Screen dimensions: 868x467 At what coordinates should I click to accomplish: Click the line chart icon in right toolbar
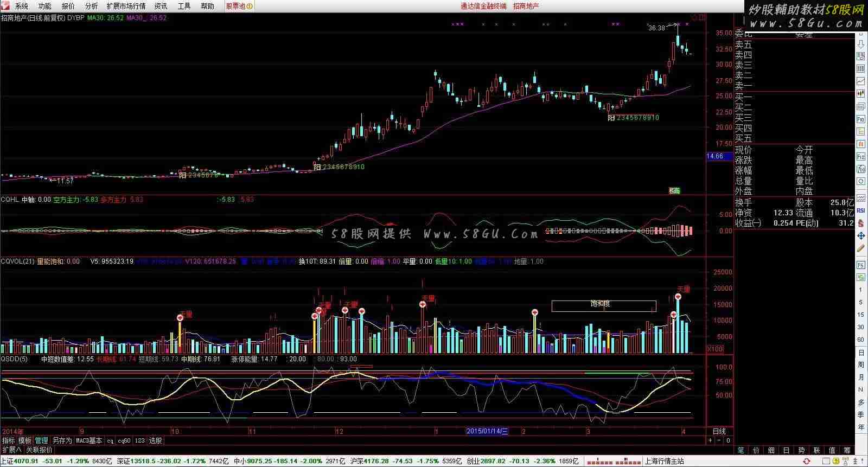click(x=861, y=81)
